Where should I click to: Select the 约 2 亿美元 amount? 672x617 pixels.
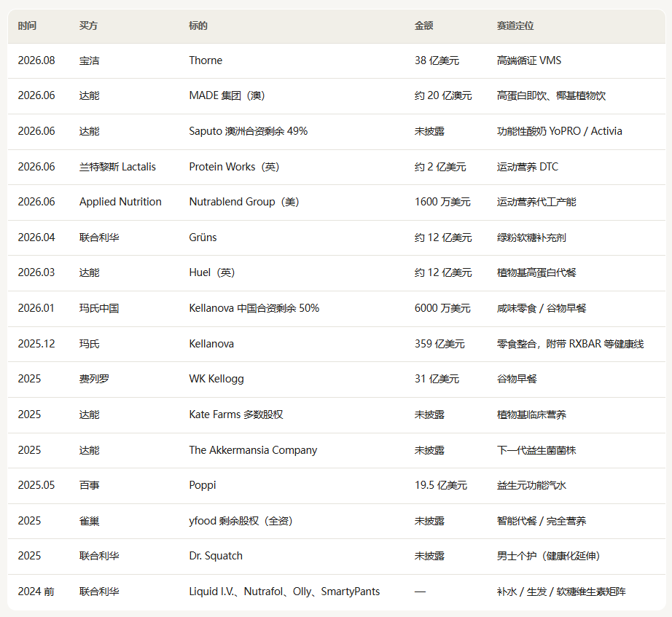[440, 167]
